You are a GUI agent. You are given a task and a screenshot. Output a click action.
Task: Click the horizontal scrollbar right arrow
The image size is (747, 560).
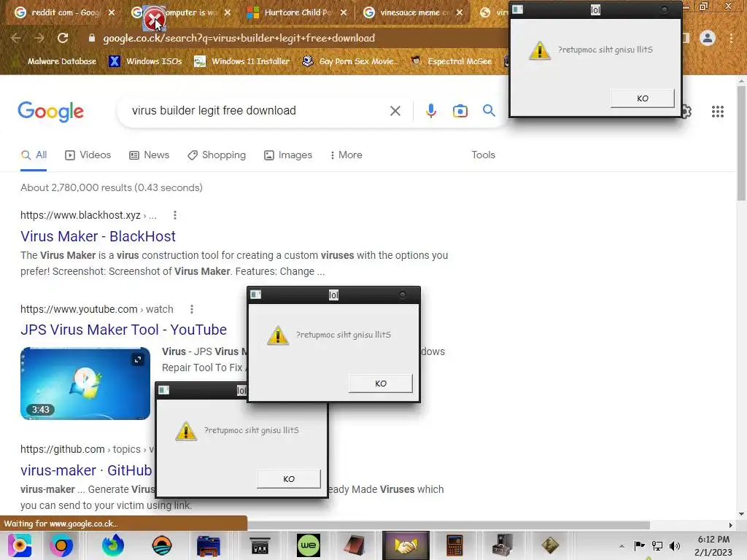point(730,525)
